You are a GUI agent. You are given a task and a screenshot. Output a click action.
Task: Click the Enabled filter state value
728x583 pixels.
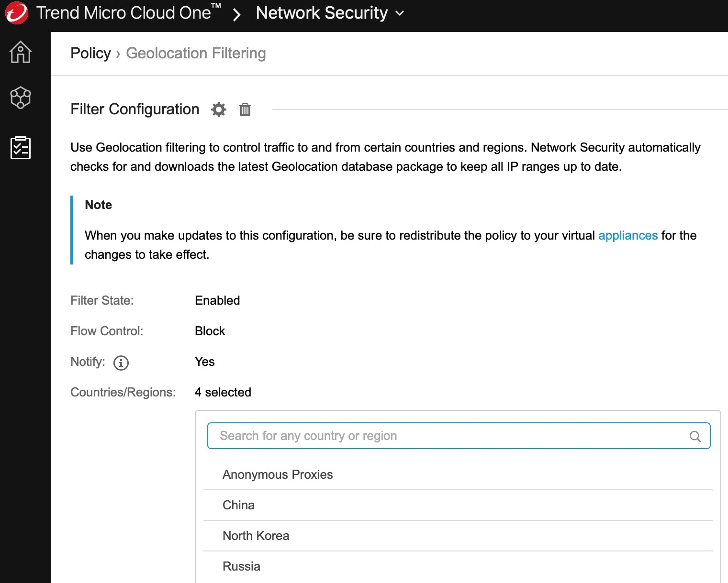pyautogui.click(x=217, y=300)
